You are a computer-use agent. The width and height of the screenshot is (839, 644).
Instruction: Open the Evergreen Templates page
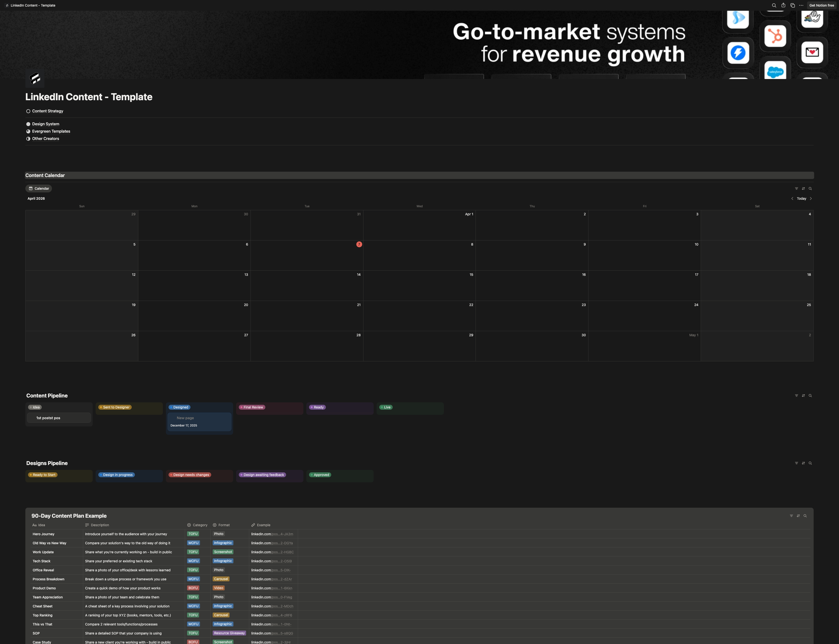point(51,131)
